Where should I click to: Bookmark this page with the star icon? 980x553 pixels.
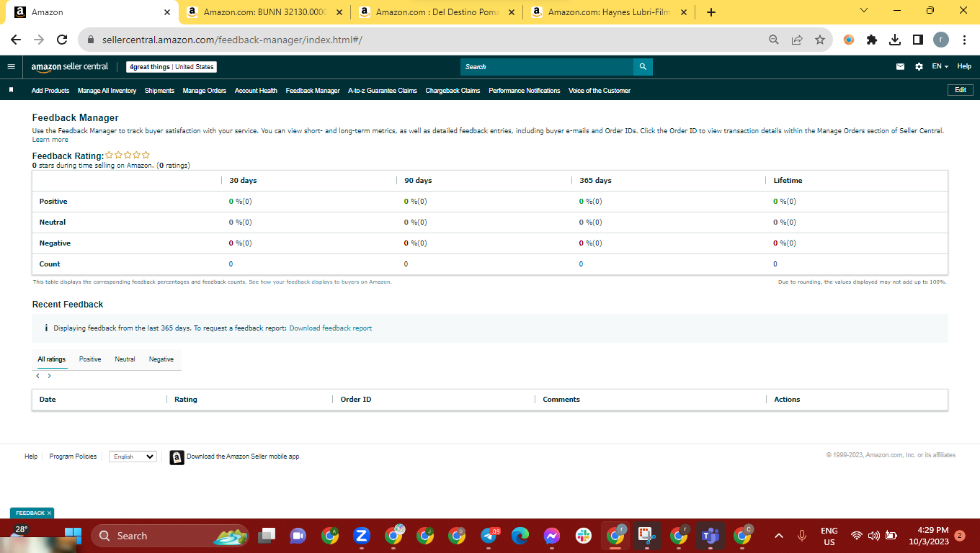click(820, 40)
